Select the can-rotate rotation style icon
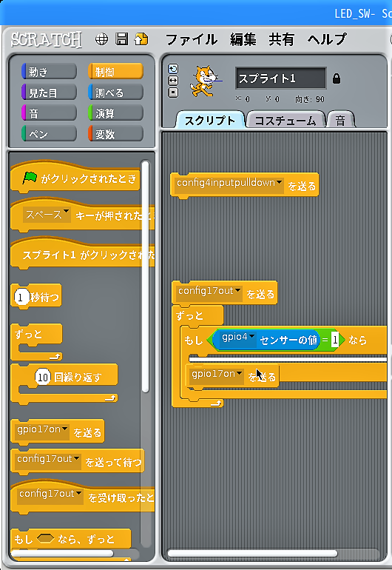Viewport: 392px width, 570px height. (x=173, y=69)
